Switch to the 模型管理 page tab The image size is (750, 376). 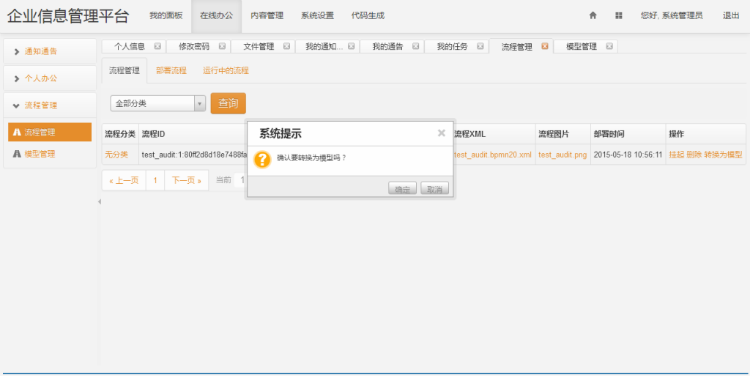pos(582,46)
